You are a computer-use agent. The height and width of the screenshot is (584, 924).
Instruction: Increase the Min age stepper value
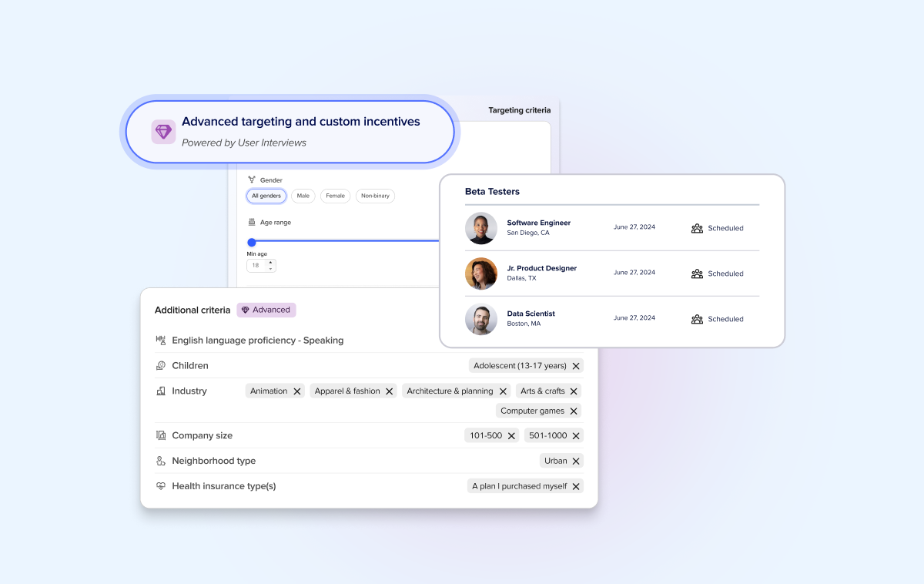pos(270,262)
